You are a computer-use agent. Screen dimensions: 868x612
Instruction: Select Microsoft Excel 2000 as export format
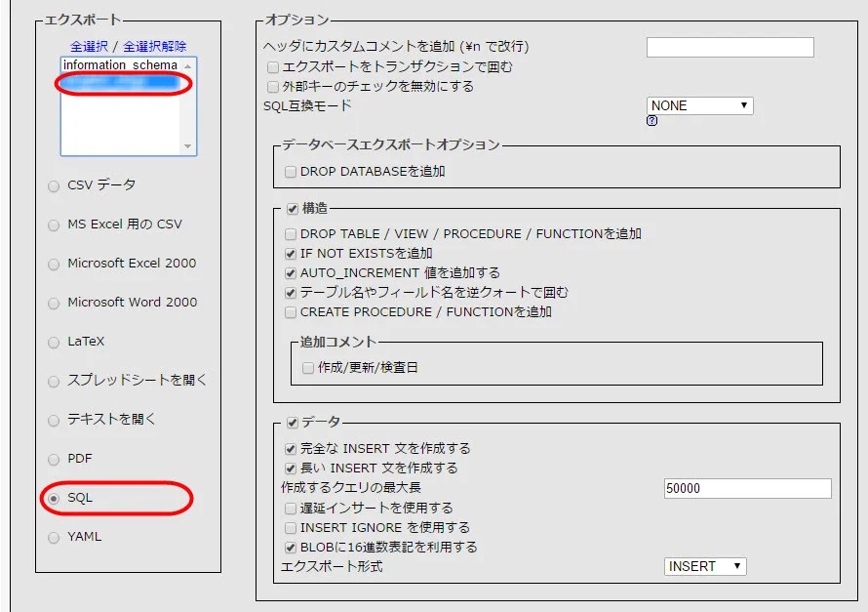pos(53,264)
